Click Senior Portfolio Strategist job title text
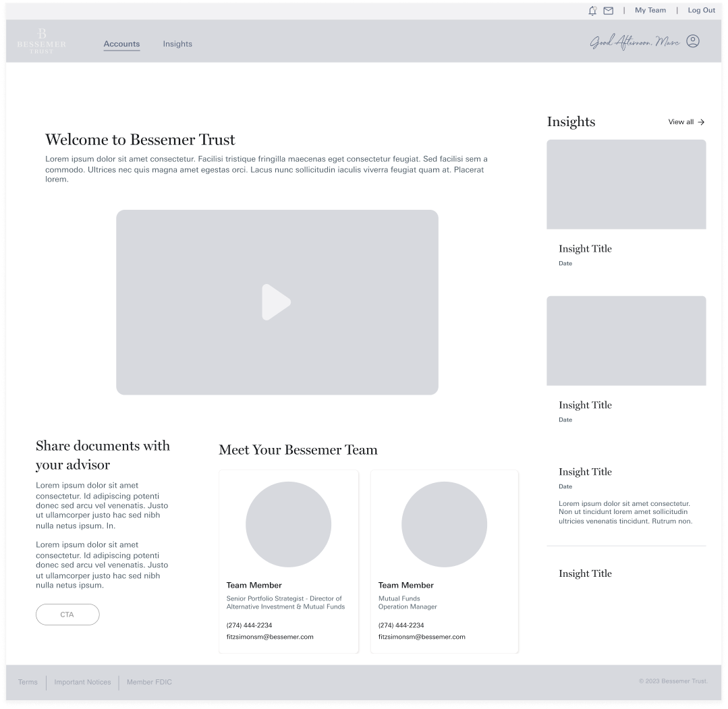This screenshot has height=709, width=728. 285,602
